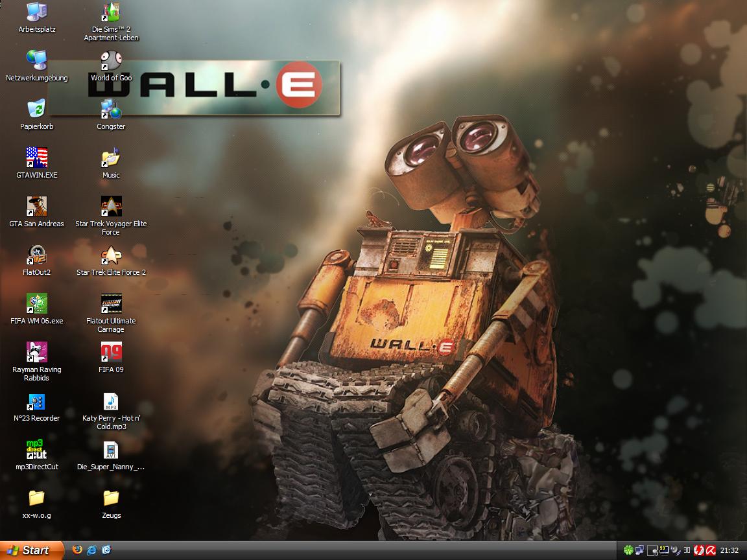The width and height of the screenshot is (747, 560).
Task: Click the Rayman Raving Rabbids icon
Action: tap(37, 353)
